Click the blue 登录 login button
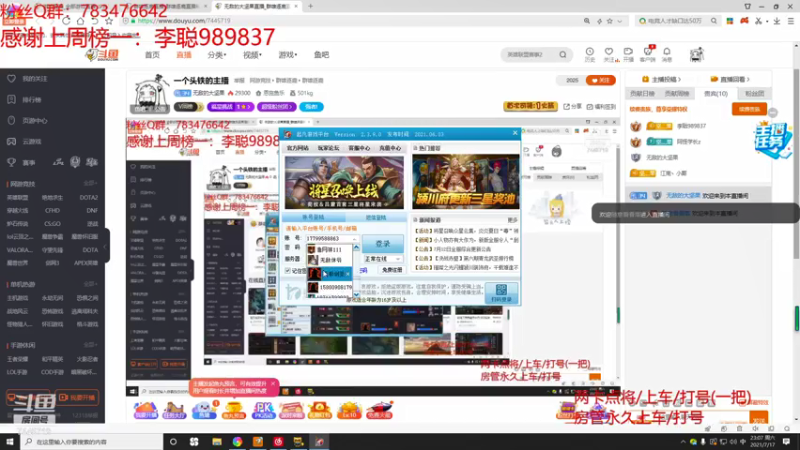This screenshot has width=800, height=450. (383, 244)
